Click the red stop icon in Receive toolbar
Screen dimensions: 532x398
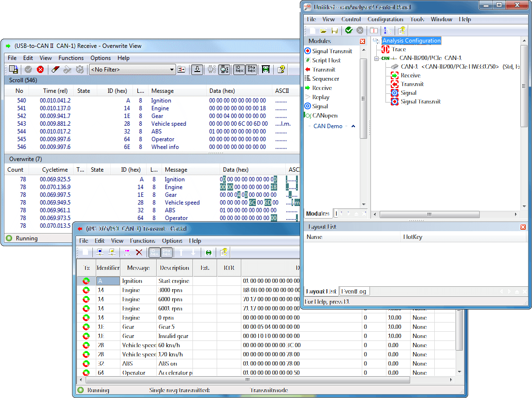pos(40,70)
